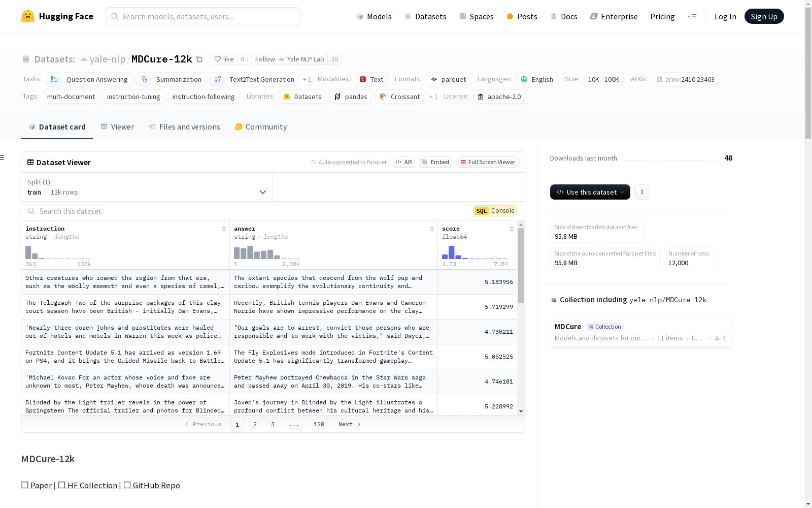Viewport: 812px width, 508px height.
Task: Open the Community tab
Action: coord(261,127)
